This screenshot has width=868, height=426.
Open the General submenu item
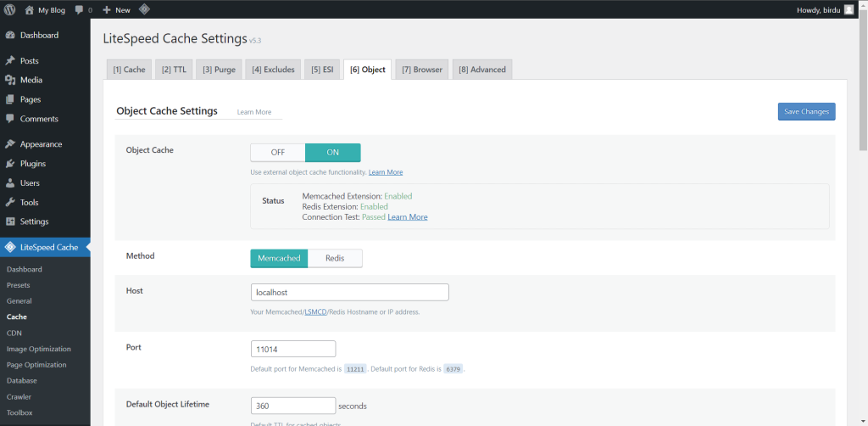click(x=19, y=301)
